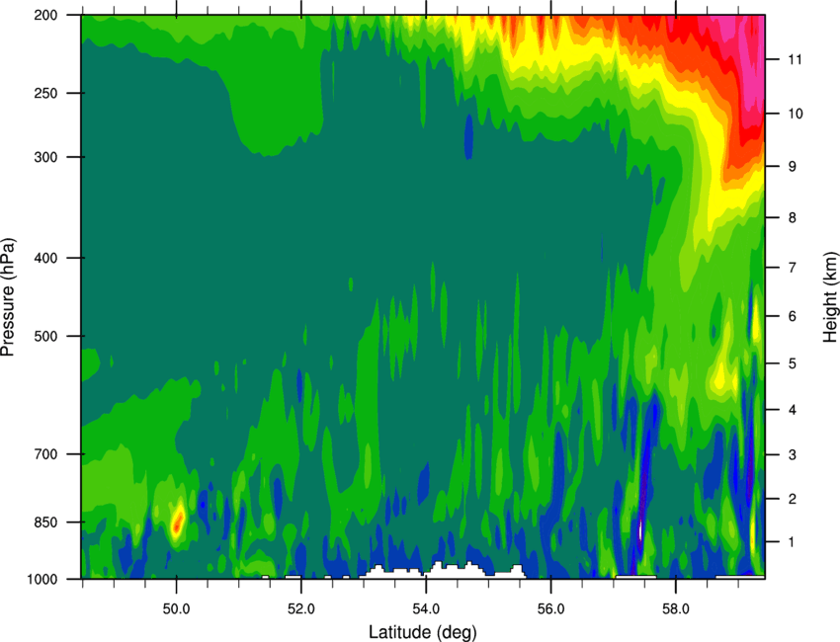This screenshot has height=642, width=840.
Task: Click the white terrain mask near latitude 54
Action: (444, 571)
